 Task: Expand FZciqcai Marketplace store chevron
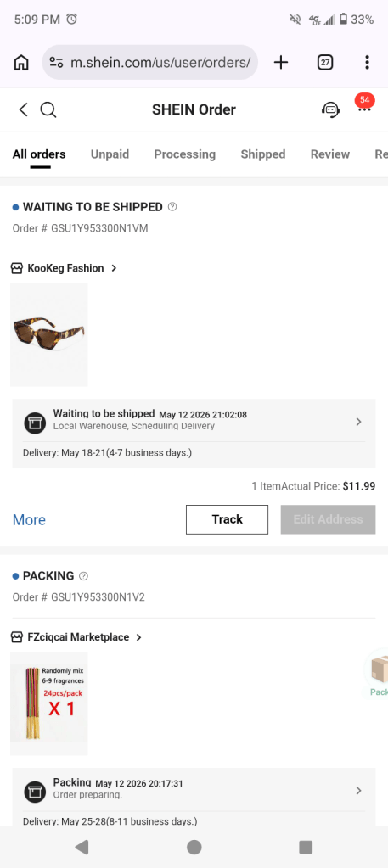(x=138, y=637)
